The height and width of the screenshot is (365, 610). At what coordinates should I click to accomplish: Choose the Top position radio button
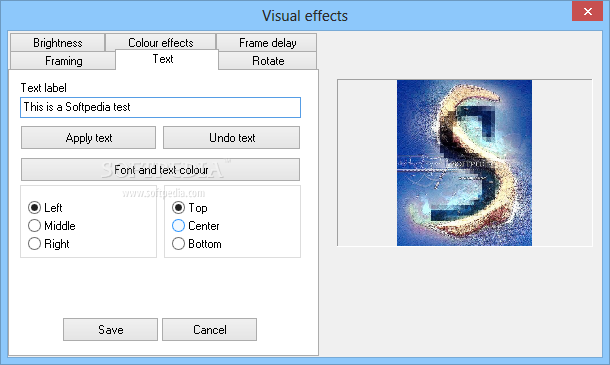click(x=178, y=207)
